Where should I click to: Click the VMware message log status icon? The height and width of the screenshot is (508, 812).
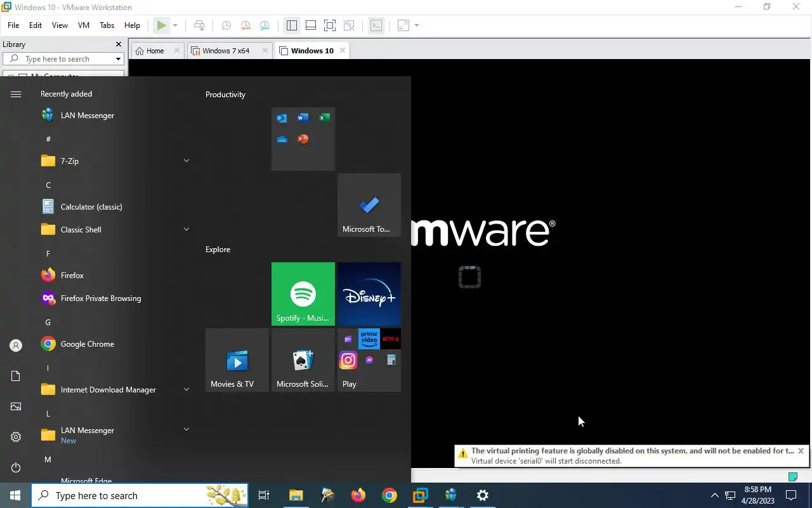click(792, 476)
